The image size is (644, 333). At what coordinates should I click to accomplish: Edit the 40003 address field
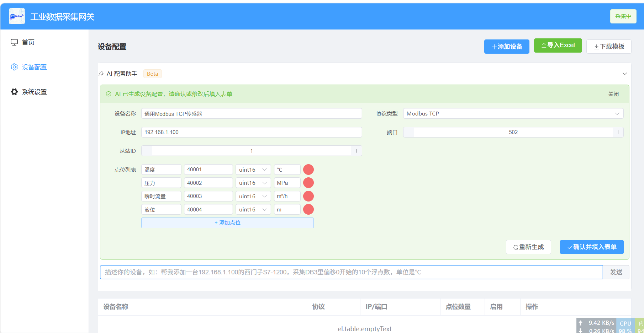coord(208,196)
